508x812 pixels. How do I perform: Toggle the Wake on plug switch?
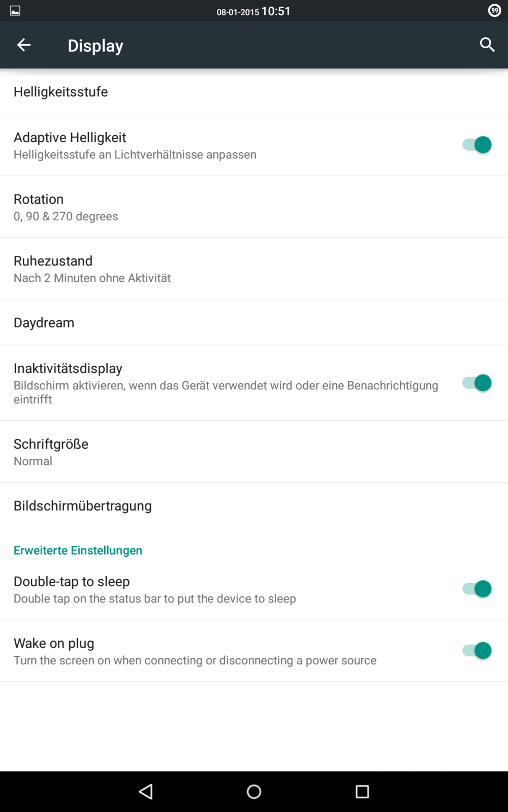point(477,651)
